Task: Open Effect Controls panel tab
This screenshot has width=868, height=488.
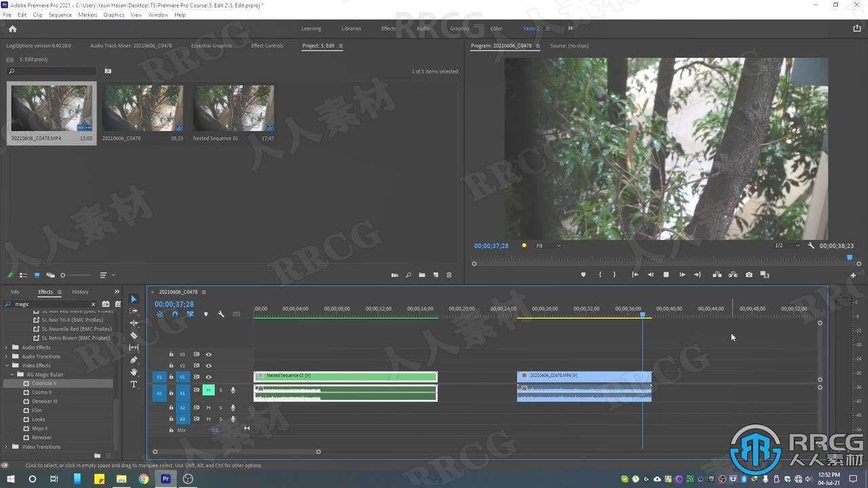Action: [267, 45]
